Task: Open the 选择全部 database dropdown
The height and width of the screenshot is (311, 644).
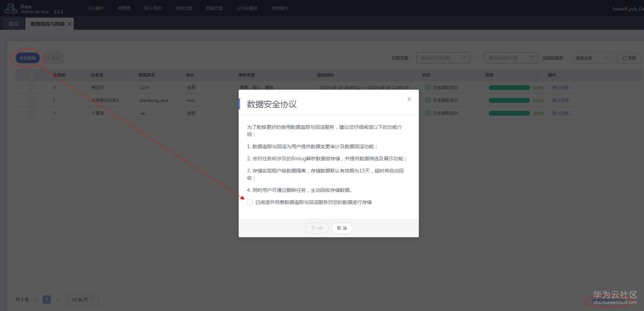Action: click(x=592, y=58)
